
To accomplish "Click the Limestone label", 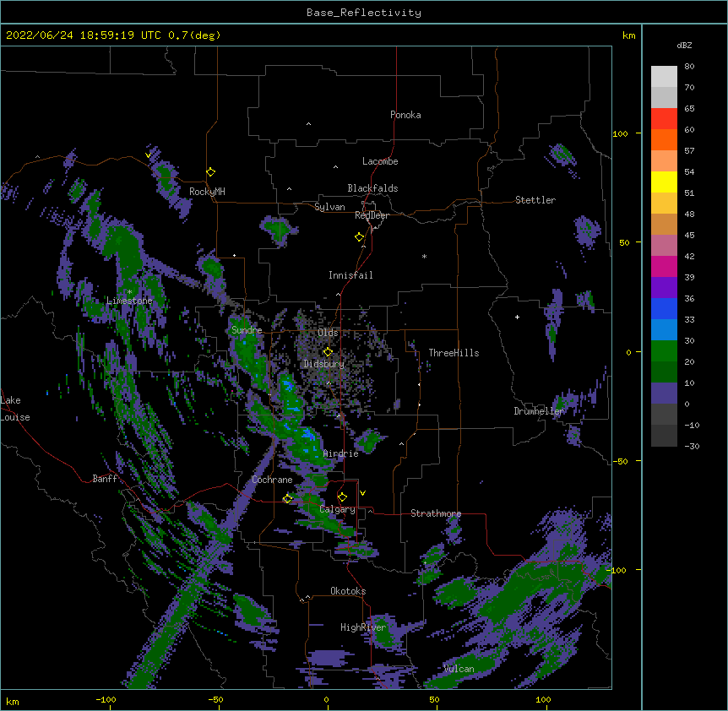I will tap(129, 301).
